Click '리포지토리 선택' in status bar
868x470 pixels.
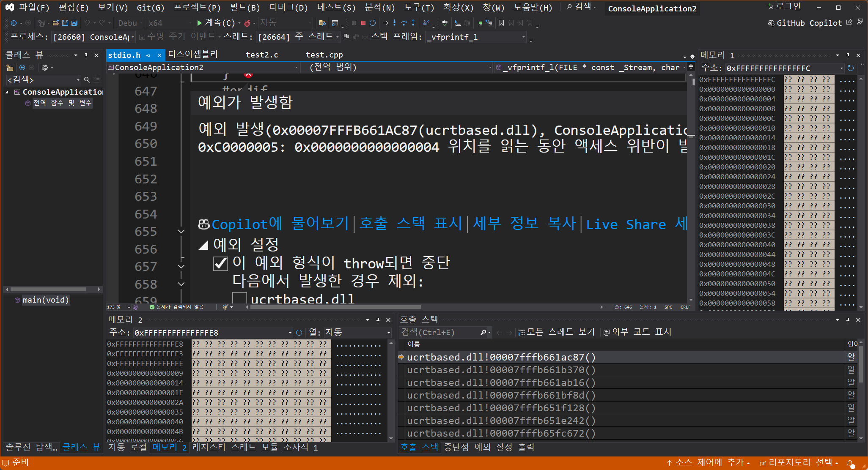pyautogui.click(x=799, y=463)
